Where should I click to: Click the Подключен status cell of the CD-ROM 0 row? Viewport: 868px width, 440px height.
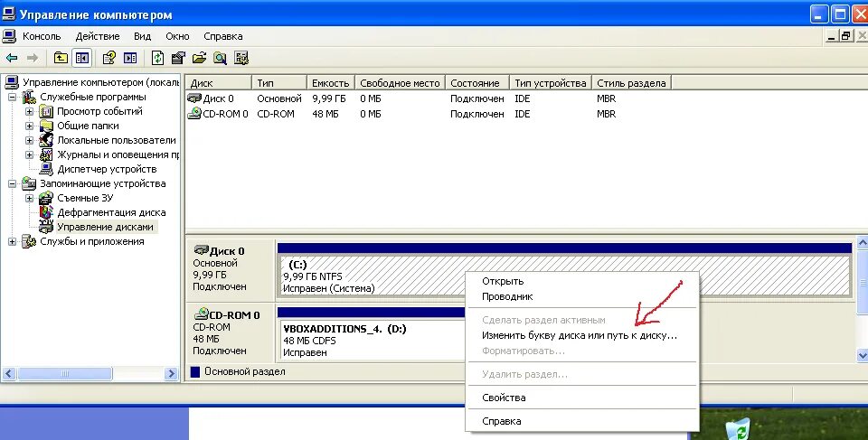[477, 114]
